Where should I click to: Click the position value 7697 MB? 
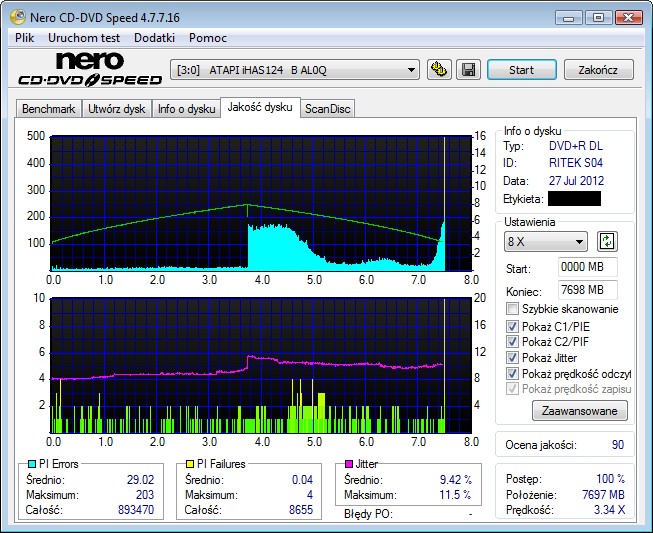click(603, 495)
